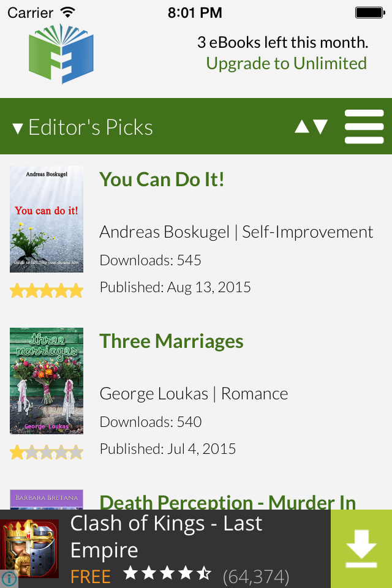Screen dimensions: 392x588
Task: Open the Three Marriages title
Action: click(x=171, y=341)
